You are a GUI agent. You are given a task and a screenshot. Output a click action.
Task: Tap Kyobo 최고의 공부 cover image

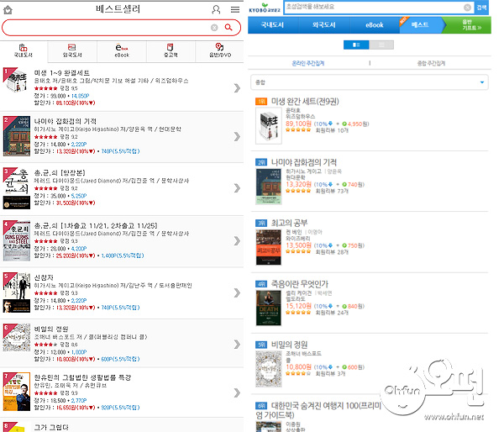tap(269, 247)
